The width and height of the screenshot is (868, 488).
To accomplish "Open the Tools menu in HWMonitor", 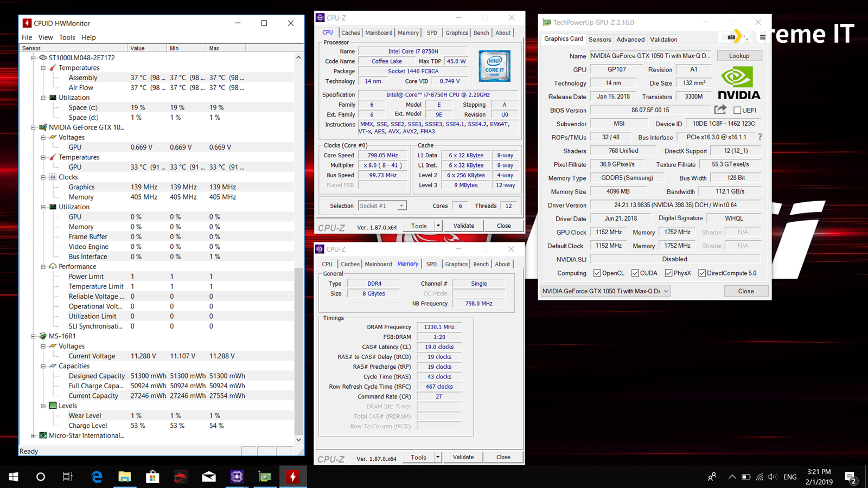I will [67, 37].
